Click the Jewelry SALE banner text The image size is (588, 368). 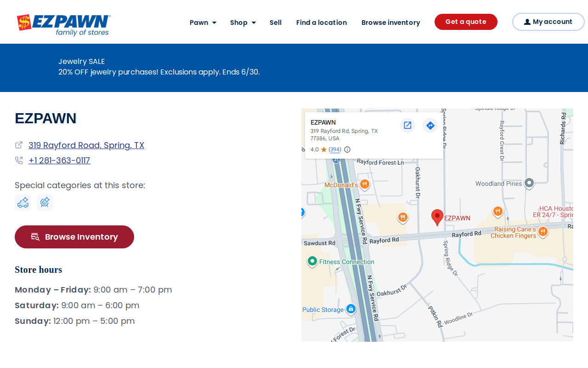click(82, 62)
